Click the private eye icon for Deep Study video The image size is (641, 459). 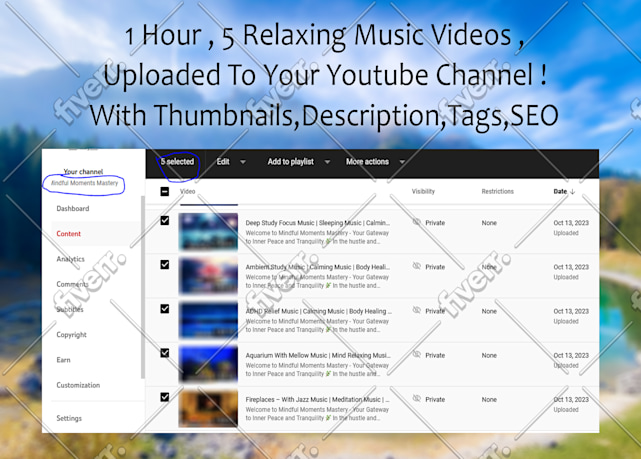[x=417, y=222]
